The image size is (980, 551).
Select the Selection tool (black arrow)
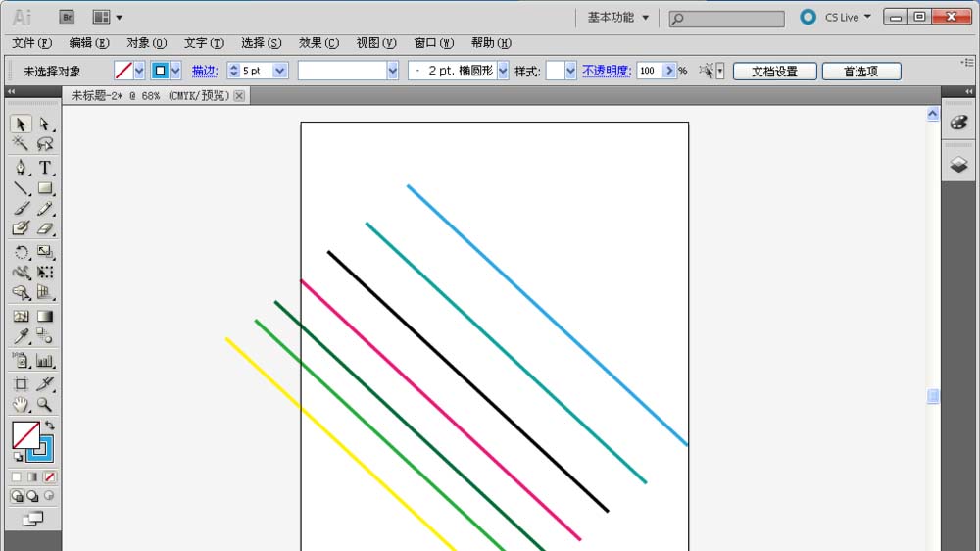pyautogui.click(x=21, y=124)
